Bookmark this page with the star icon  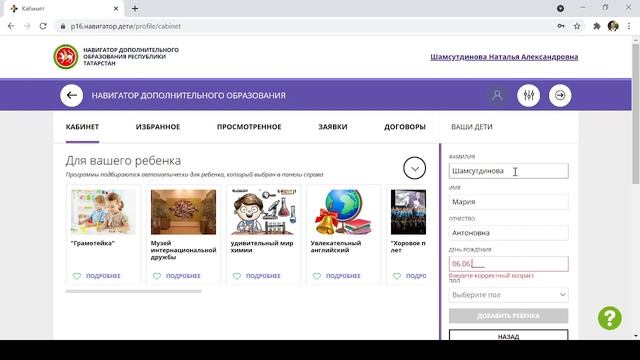(x=577, y=26)
